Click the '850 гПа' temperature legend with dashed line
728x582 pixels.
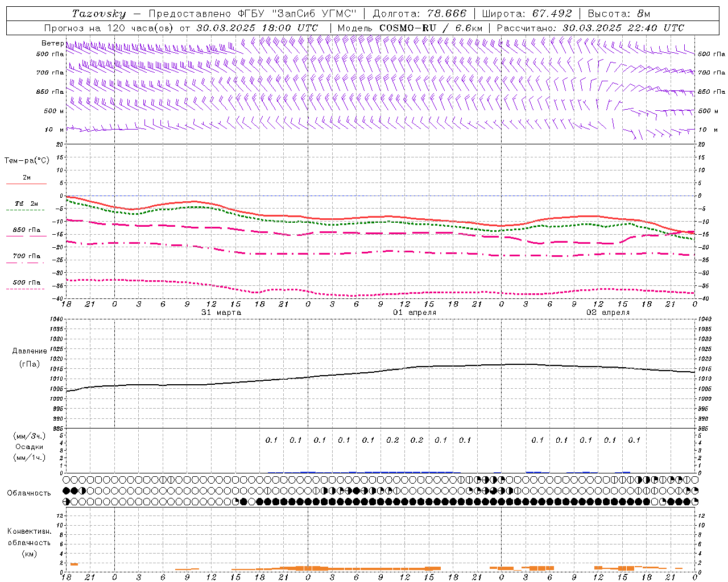coord(27,230)
